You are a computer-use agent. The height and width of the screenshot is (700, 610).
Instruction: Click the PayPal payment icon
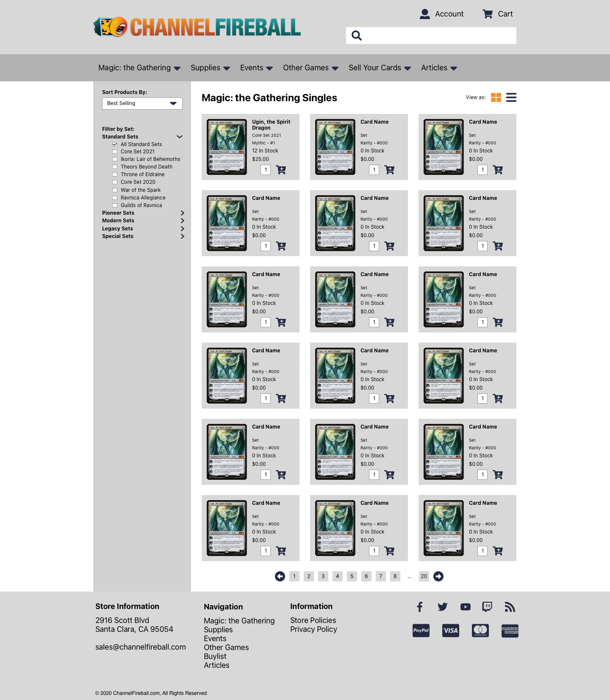click(x=421, y=631)
